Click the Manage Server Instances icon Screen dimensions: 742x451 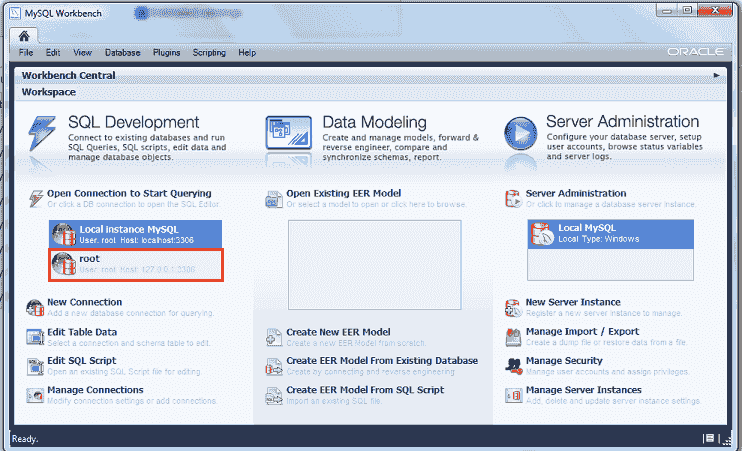coord(513,395)
